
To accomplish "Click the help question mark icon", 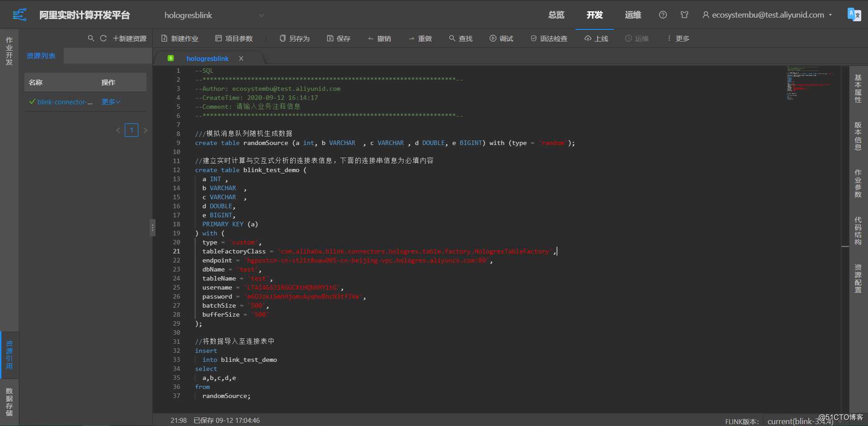I will [663, 15].
